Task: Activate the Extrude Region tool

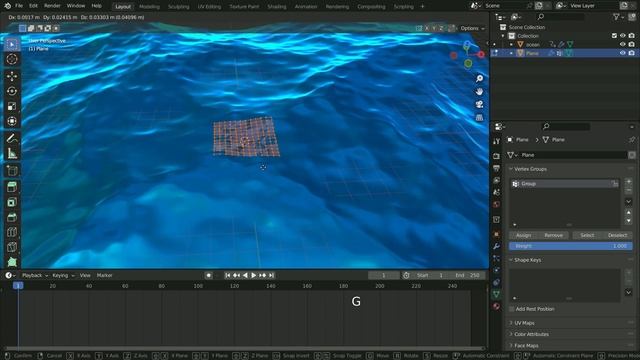Action: pyautogui.click(x=12, y=187)
